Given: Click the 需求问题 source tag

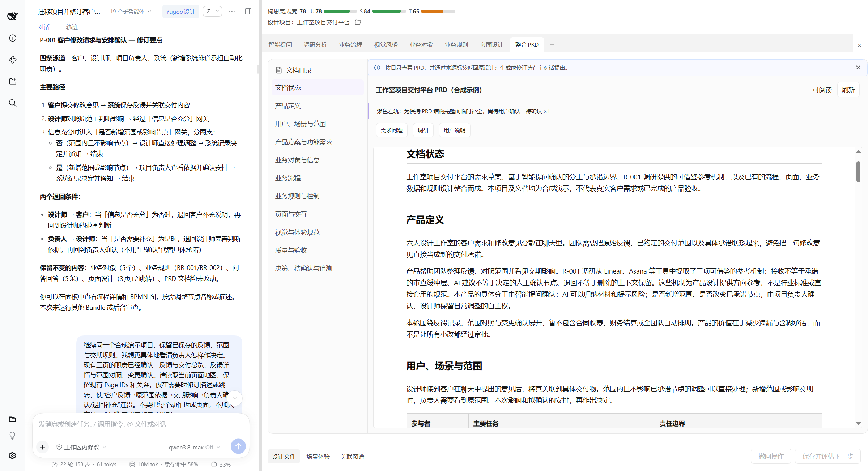Looking at the screenshot, I should pos(392,130).
